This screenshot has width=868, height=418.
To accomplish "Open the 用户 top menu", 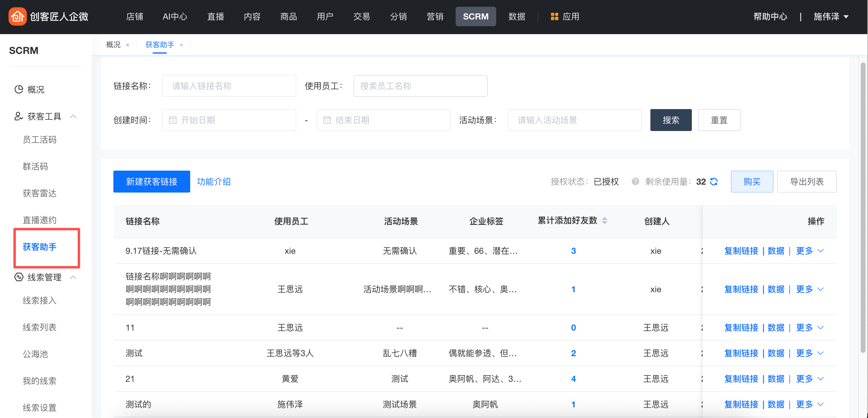I will (325, 16).
